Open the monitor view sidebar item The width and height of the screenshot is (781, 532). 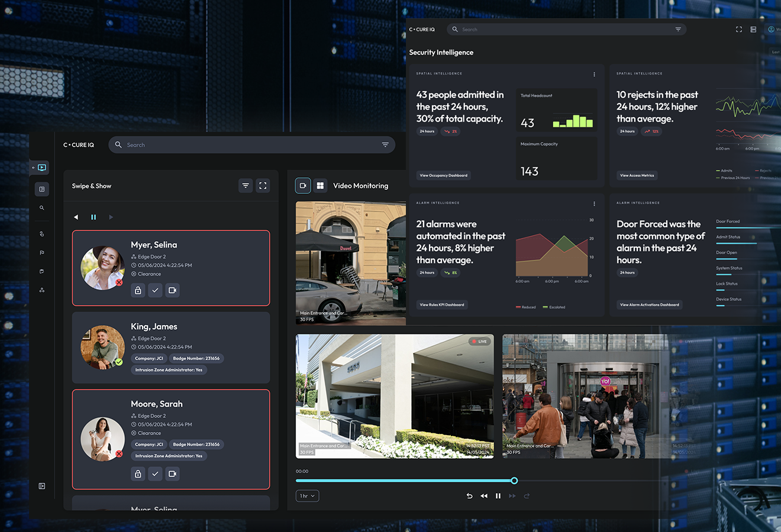[42, 167]
